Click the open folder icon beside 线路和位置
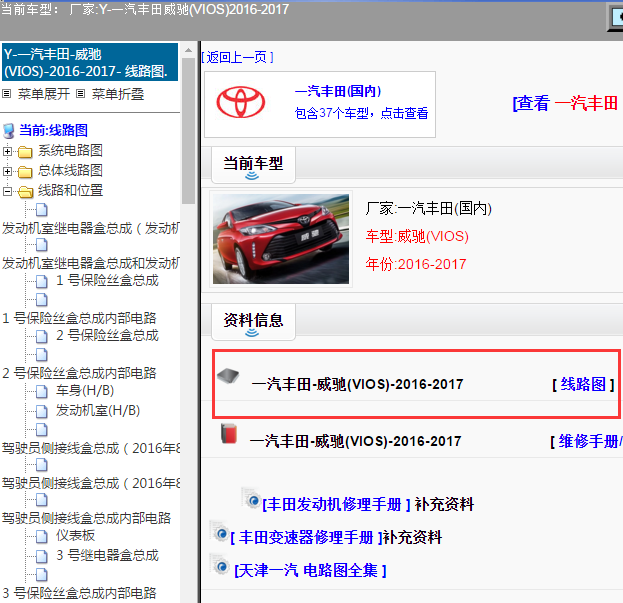 [x=26, y=192]
